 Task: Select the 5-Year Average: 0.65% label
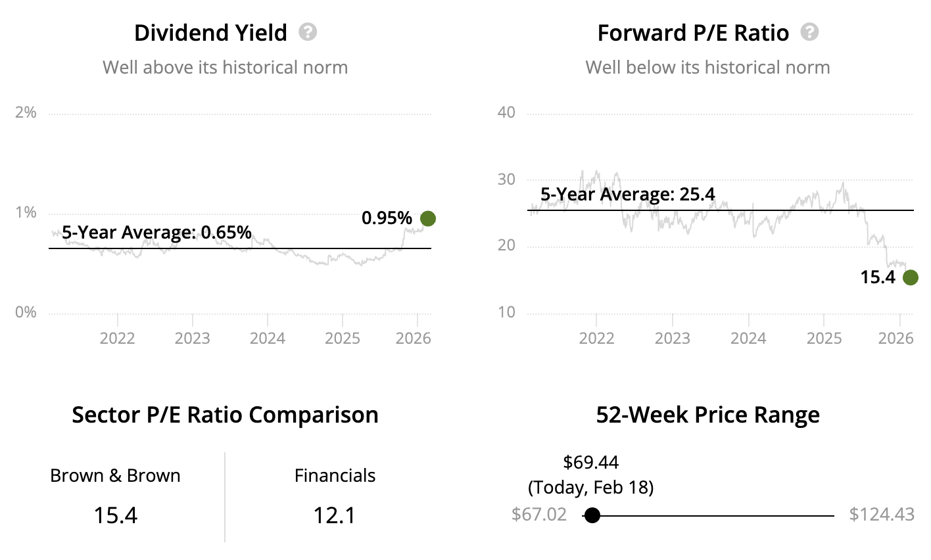tap(156, 232)
